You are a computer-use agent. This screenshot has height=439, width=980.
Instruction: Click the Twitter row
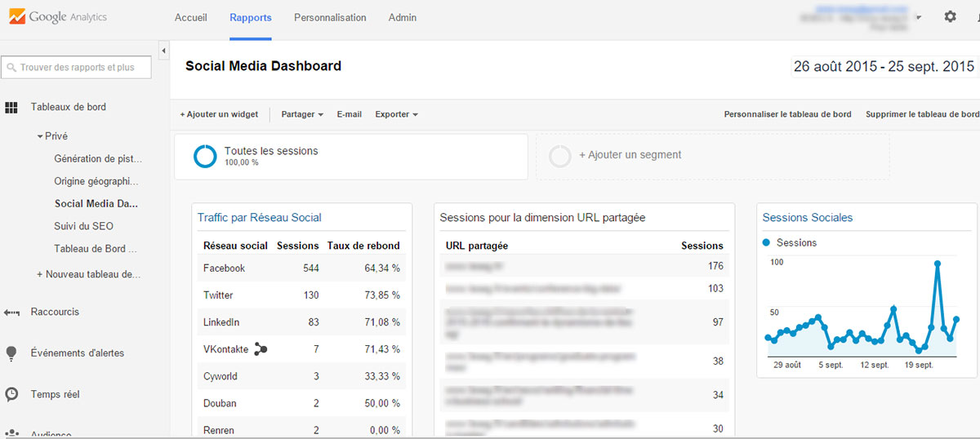(301, 295)
